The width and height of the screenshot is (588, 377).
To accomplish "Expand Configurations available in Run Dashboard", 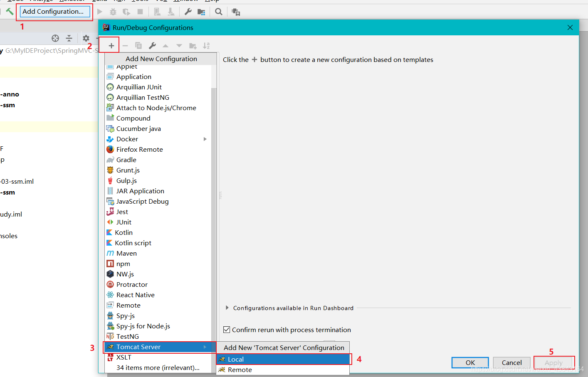I will coord(227,308).
